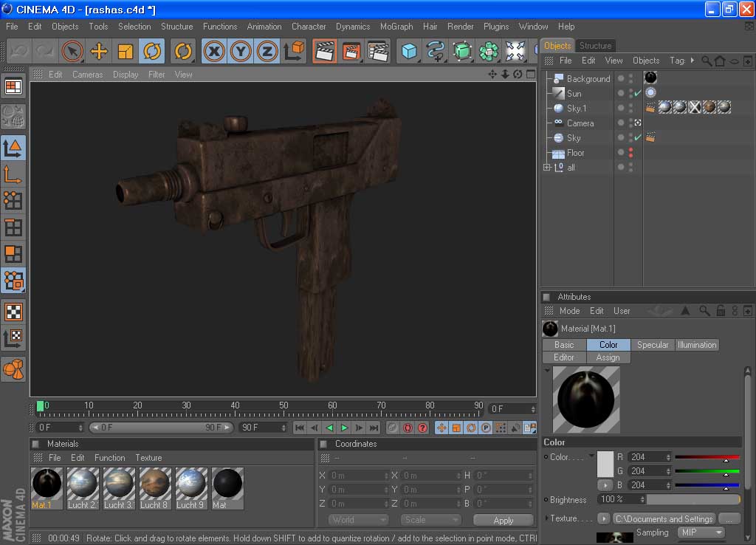This screenshot has height=545, width=756.
Task: Open the MoGraph menu
Action: pos(396,27)
